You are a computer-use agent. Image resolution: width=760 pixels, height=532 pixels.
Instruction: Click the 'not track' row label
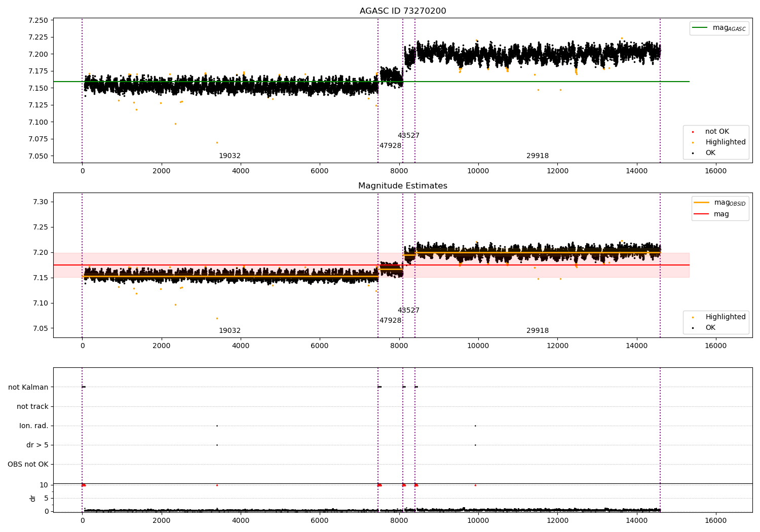[x=32, y=406]
